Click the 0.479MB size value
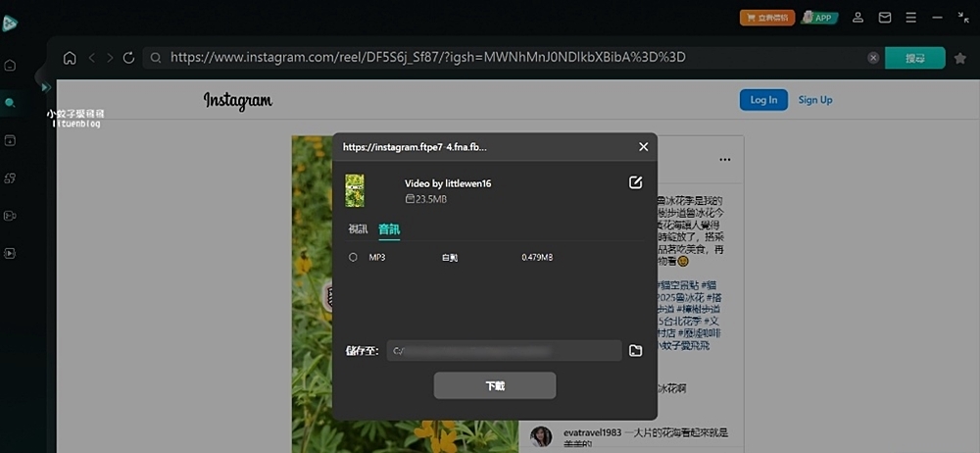Viewport: 980px width, 453px height. (537, 257)
